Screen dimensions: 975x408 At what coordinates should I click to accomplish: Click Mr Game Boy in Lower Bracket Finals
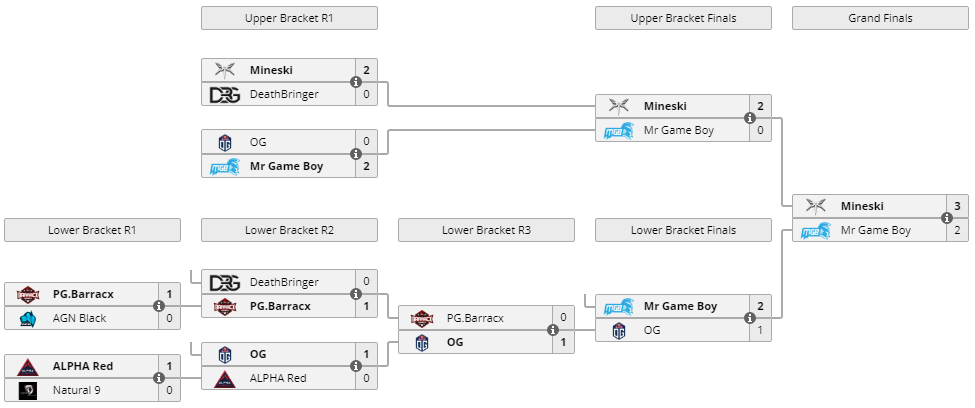680,306
